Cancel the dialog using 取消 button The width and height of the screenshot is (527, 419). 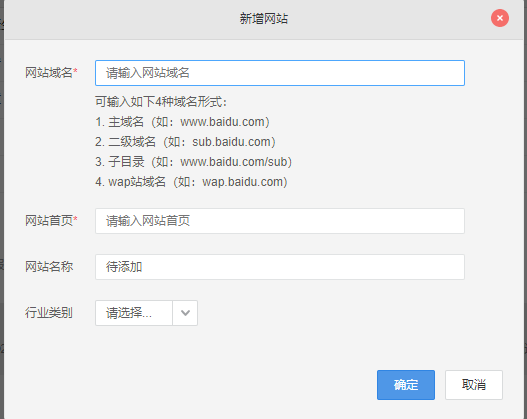click(474, 385)
